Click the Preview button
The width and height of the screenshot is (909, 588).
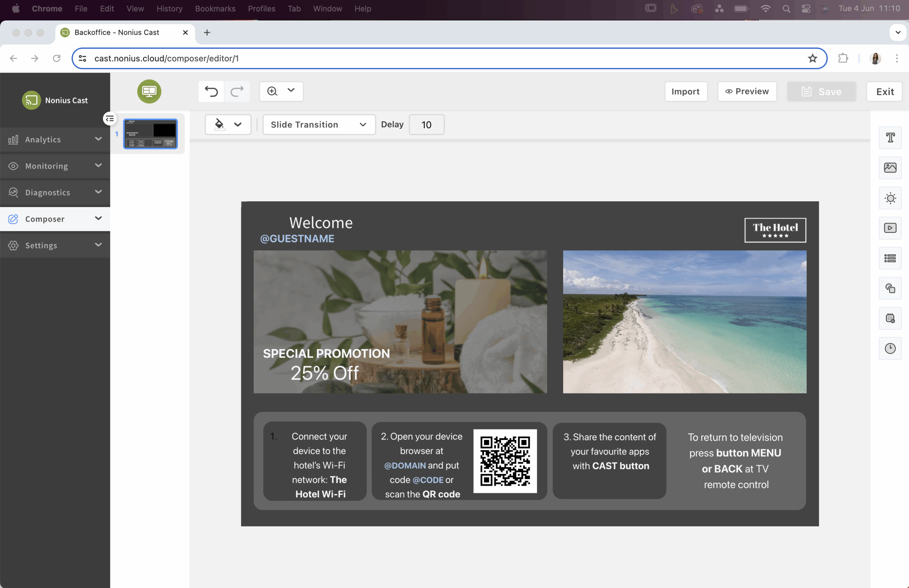pyautogui.click(x=747, y=91)
